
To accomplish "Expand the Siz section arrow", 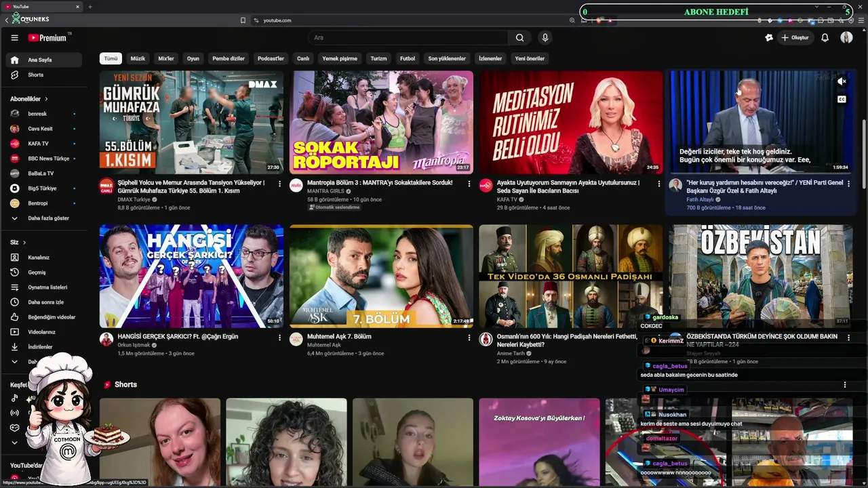I will tap(24, 243).
